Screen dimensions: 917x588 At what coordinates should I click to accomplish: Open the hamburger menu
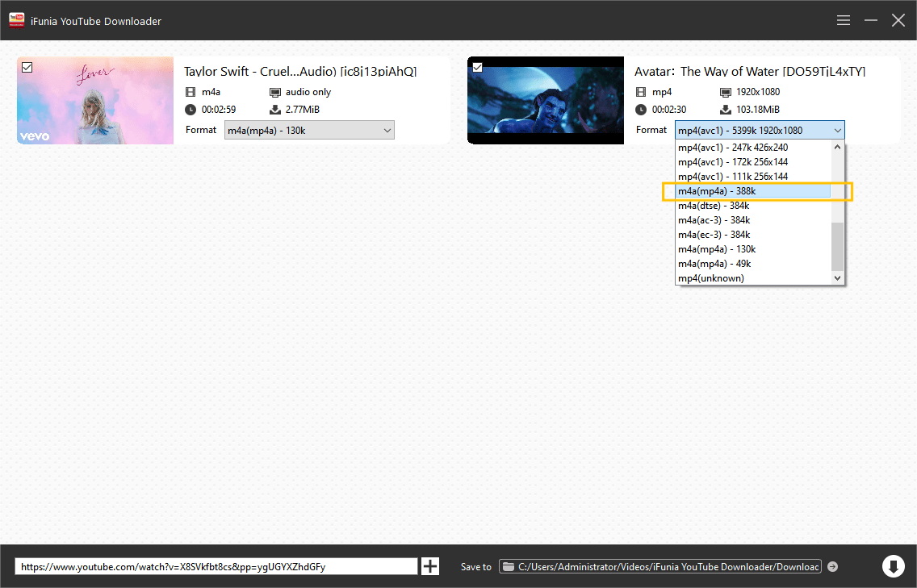(x=844, y=20)
